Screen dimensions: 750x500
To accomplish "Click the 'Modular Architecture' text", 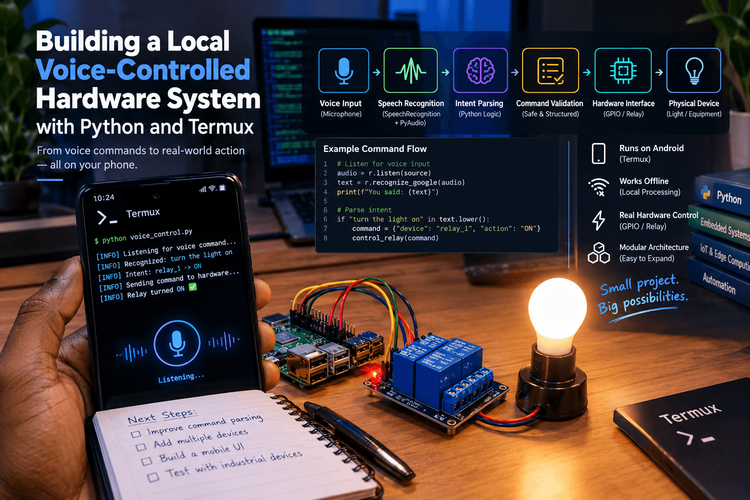I will pos(654,247).
